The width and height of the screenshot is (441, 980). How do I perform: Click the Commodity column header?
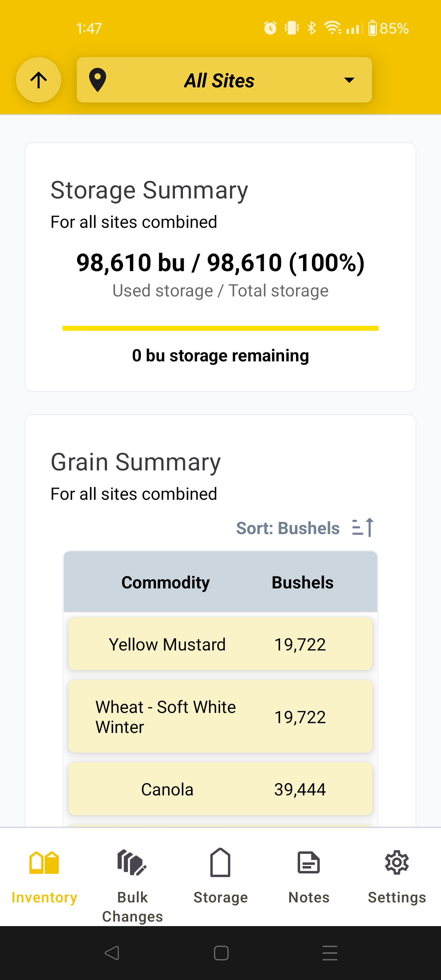pos(165,582)
